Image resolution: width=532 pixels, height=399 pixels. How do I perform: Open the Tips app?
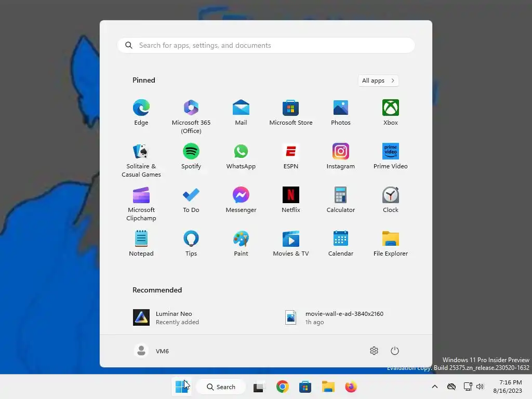pyautogui.click(x=191, y=244)
